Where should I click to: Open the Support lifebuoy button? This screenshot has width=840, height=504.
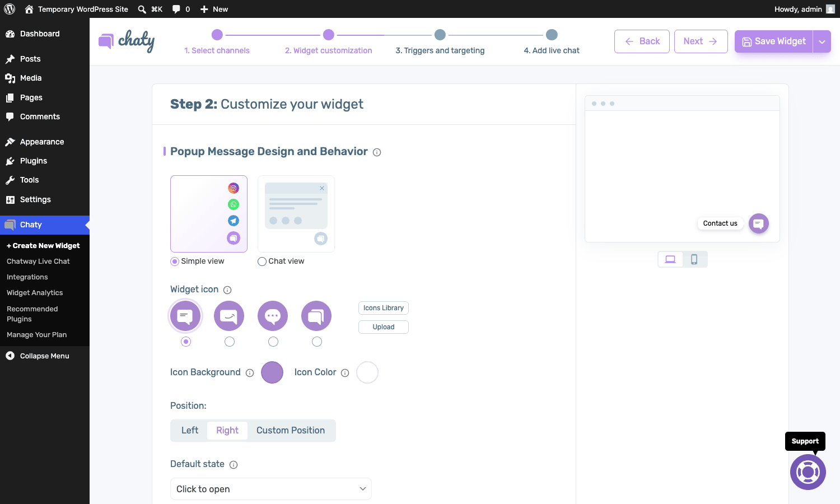pyautogui.click(x=808, y=472)
